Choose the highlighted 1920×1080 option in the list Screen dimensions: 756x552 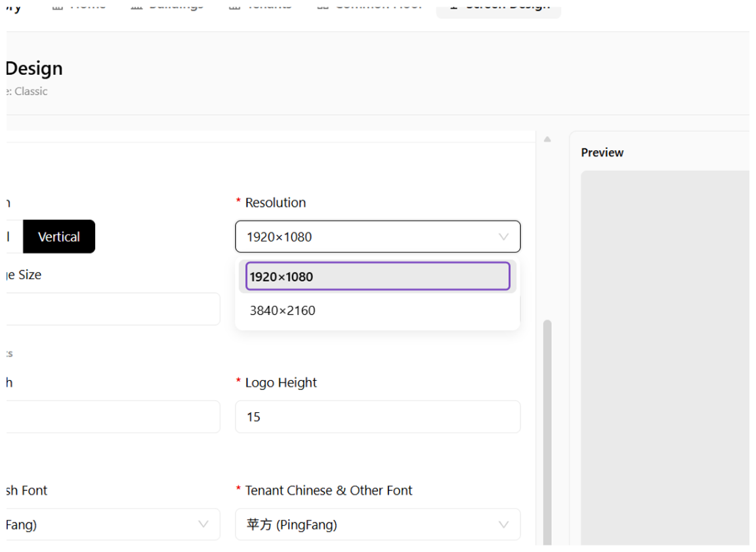377,277
